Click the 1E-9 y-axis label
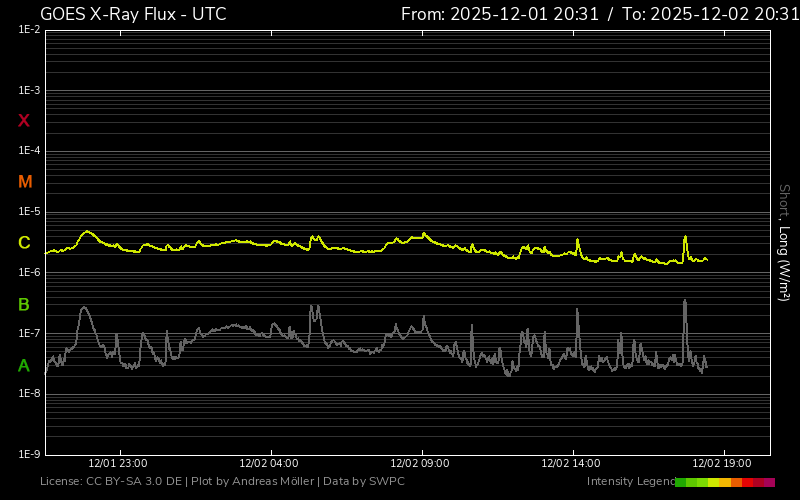Image resolution: width=800 pixels, height=500 pixels. 29,454
